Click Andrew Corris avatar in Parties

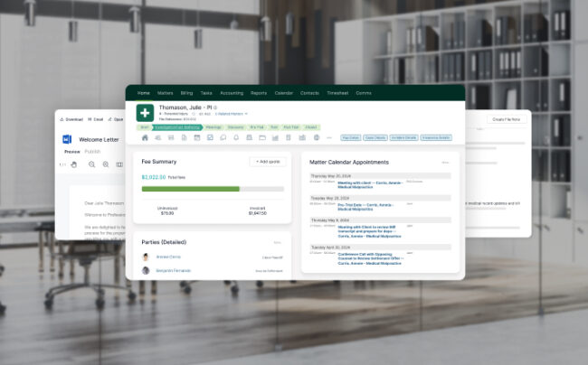146,257
